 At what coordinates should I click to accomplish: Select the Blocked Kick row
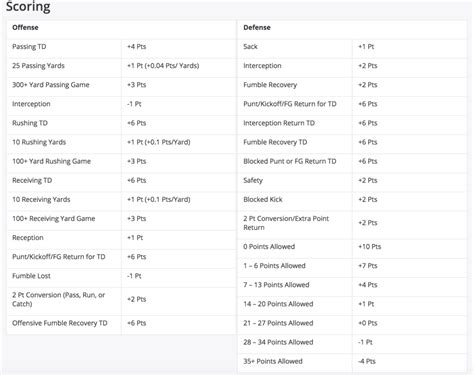click(x=352, y=200)
